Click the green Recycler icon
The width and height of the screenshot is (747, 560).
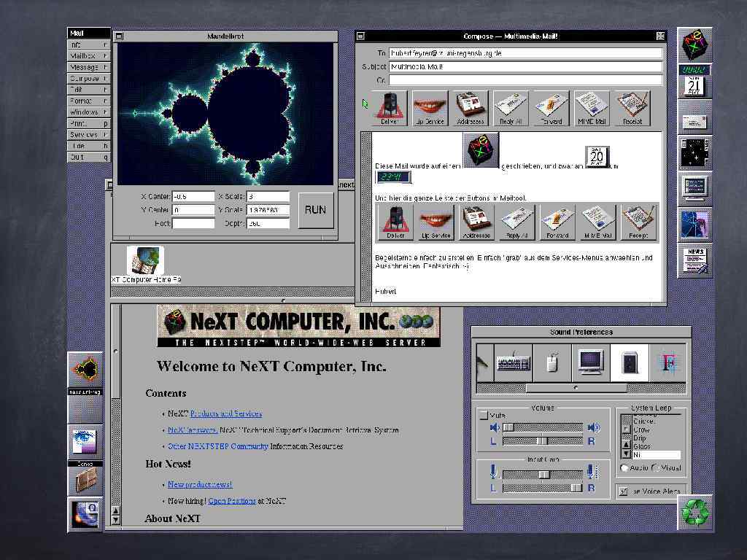pos(695,513)
